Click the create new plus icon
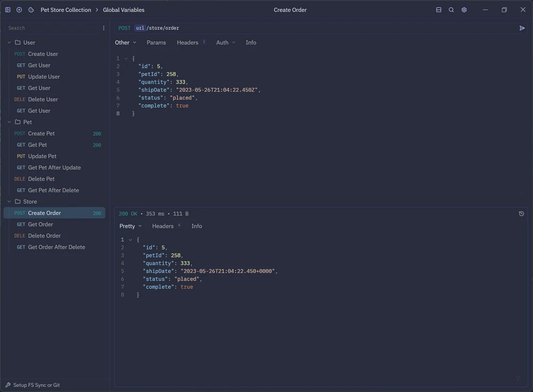 [19, 10]
